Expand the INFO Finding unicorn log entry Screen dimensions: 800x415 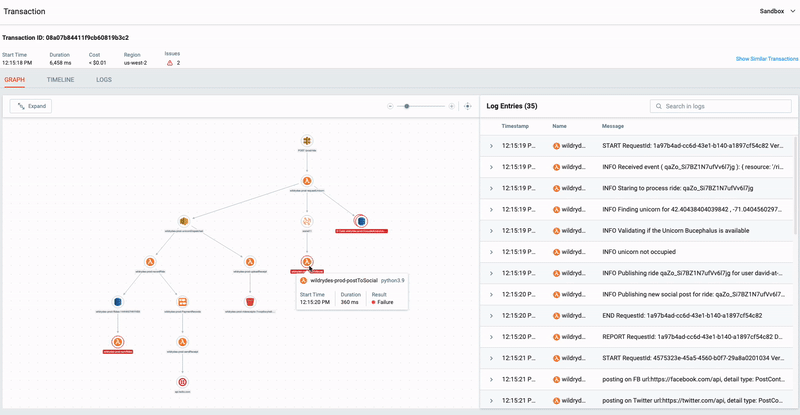pos(491,210)
